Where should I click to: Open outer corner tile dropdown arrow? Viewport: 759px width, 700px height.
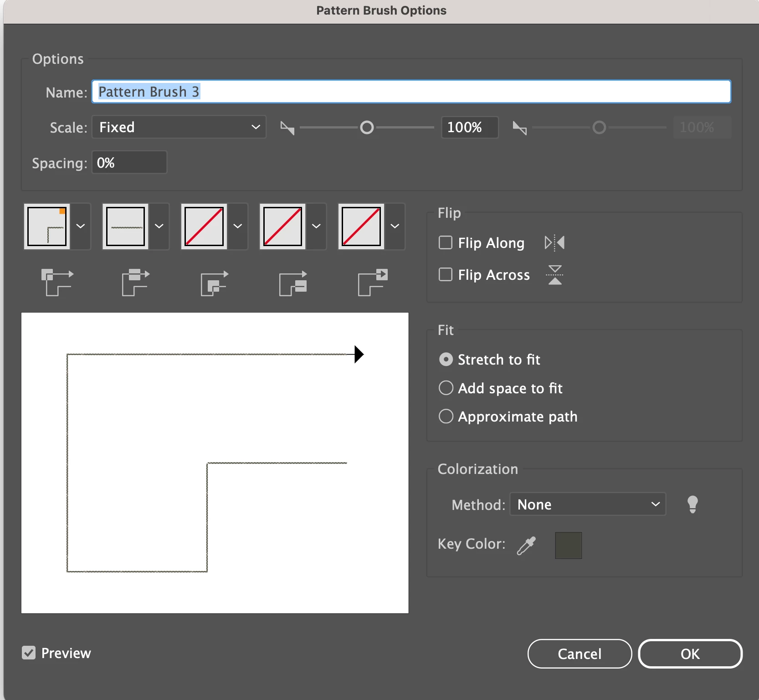coord(81,226)
